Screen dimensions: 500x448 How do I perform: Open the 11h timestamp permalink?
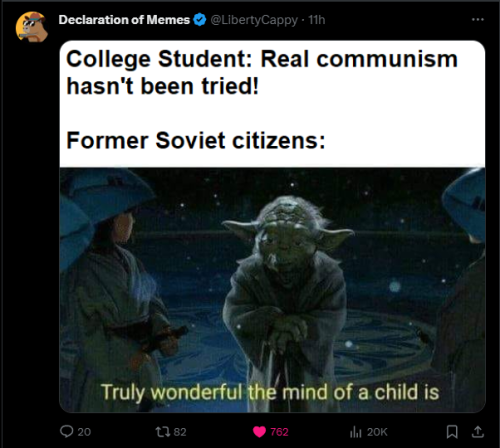317,20
